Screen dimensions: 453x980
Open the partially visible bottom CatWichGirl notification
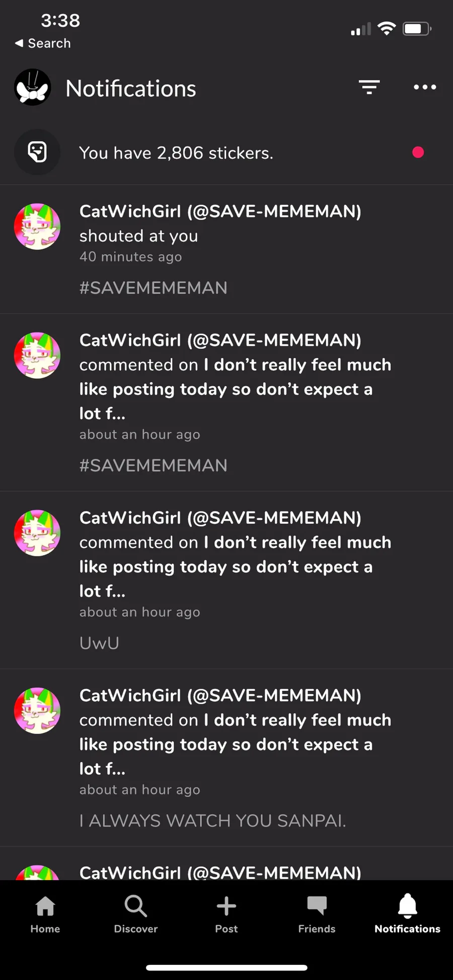coord(226,864)
